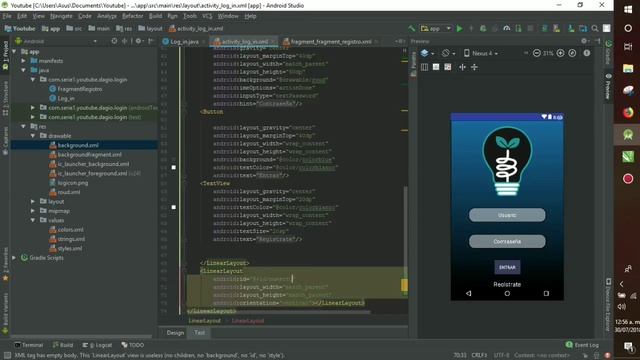Click the Windows Start icon
The width and height of the screenshot is (640, 360).
pyautogui.click(x=628, y=9)
